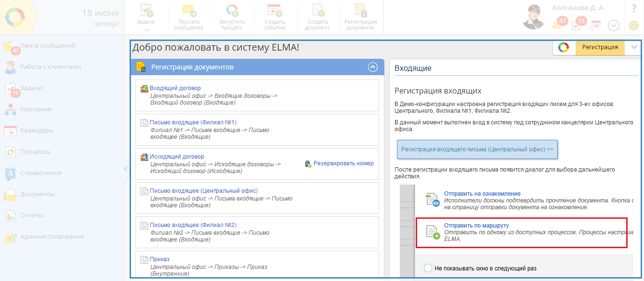Open help via the question mark icon

(634, 8)
